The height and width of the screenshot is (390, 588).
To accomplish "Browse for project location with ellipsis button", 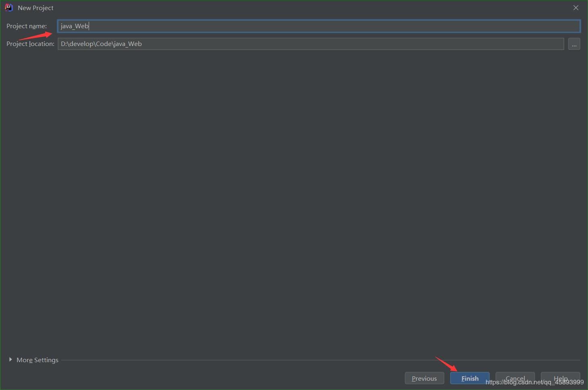I will 574,44.
